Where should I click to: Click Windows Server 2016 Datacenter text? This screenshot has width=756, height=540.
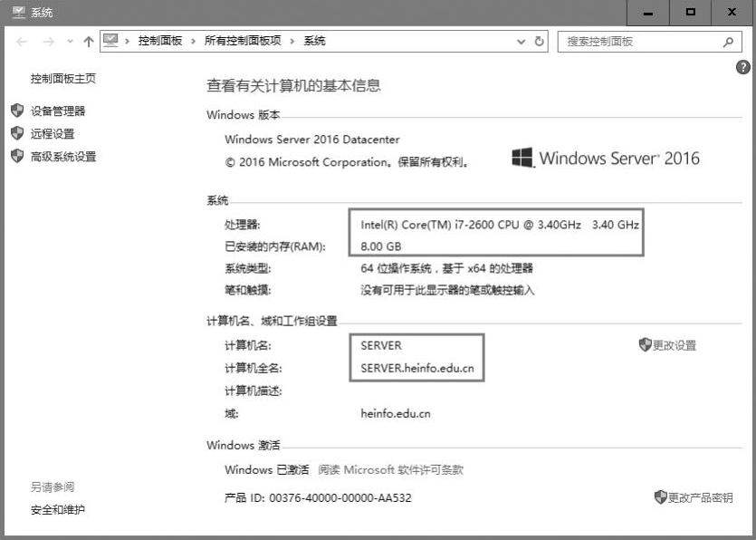[x=312, y=140]
